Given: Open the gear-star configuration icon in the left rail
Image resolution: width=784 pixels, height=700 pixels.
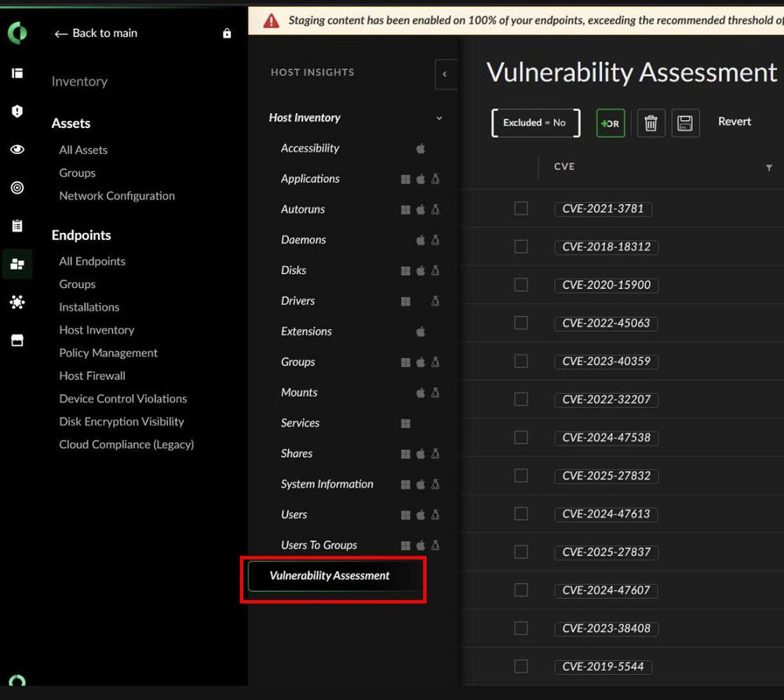Looking at the screenshot, I should click(x=17, y=302).
